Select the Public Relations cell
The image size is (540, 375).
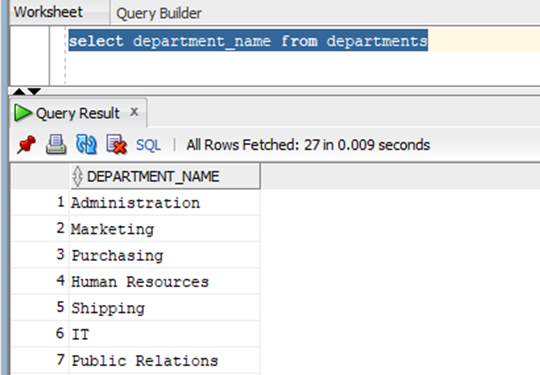[165, 361]
